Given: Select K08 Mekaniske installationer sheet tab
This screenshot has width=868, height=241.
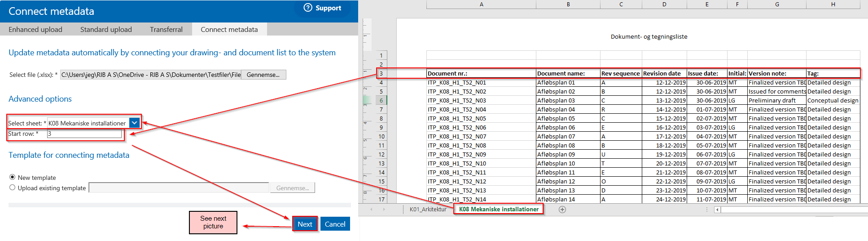Looking at the screenshot, I should click(x=499, y=210).
